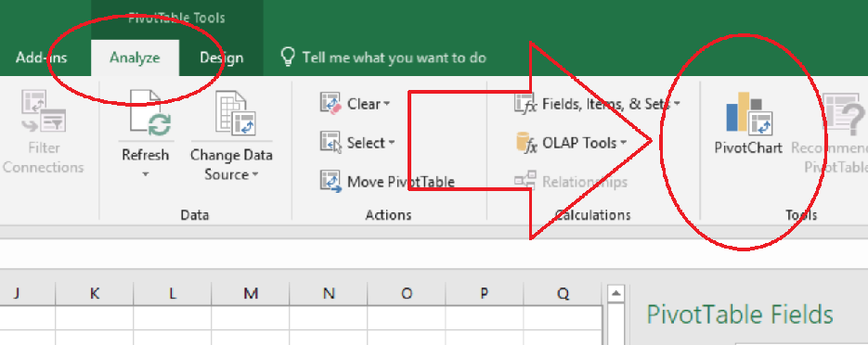
Task: Click the Actions group label
Action: click(x=389, y=215)
